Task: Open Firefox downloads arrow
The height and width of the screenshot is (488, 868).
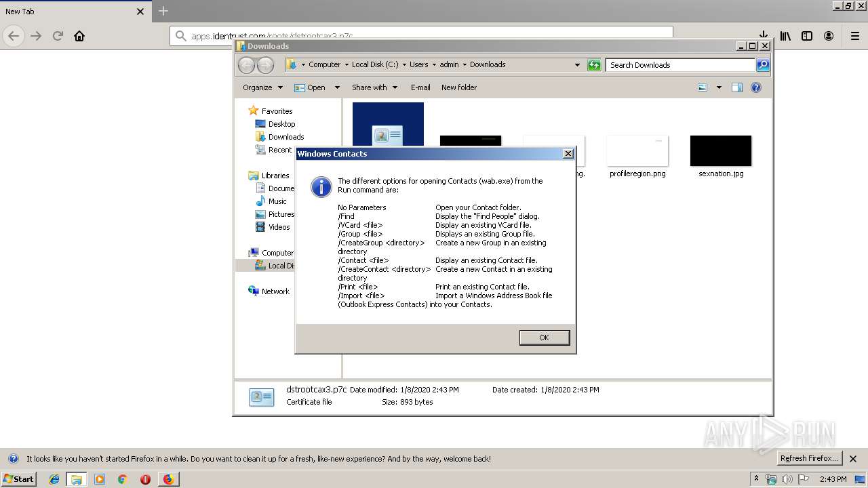Action: coord(763,36)
